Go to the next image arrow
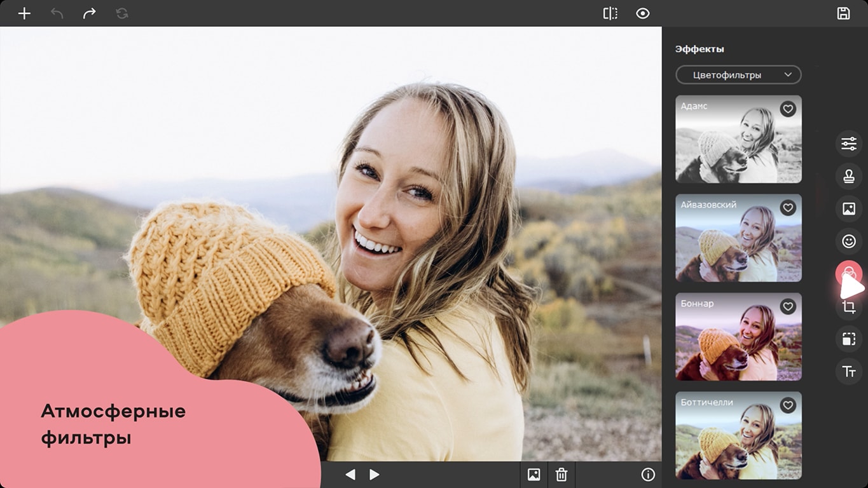This screenshot has width=868, height=488. coord(375,475)
